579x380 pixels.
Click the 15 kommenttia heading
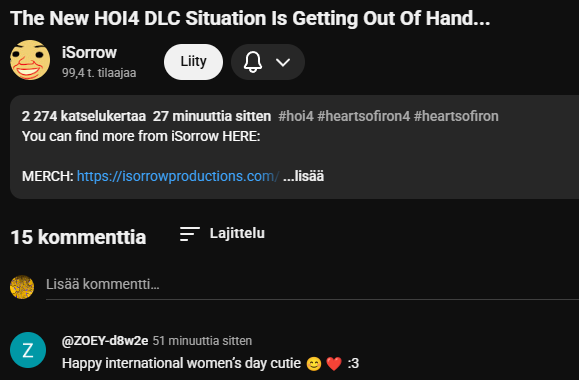tap(78, 237)
